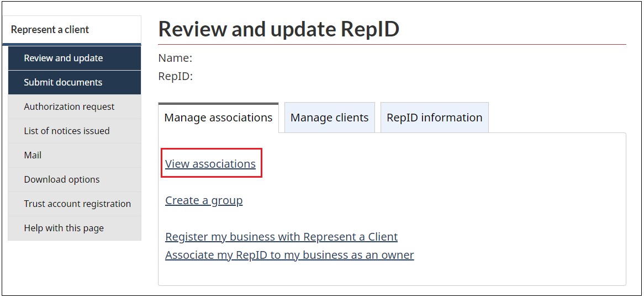644x298 pixels.
Task: Open List of notices issued
Action: click(75, 131)
